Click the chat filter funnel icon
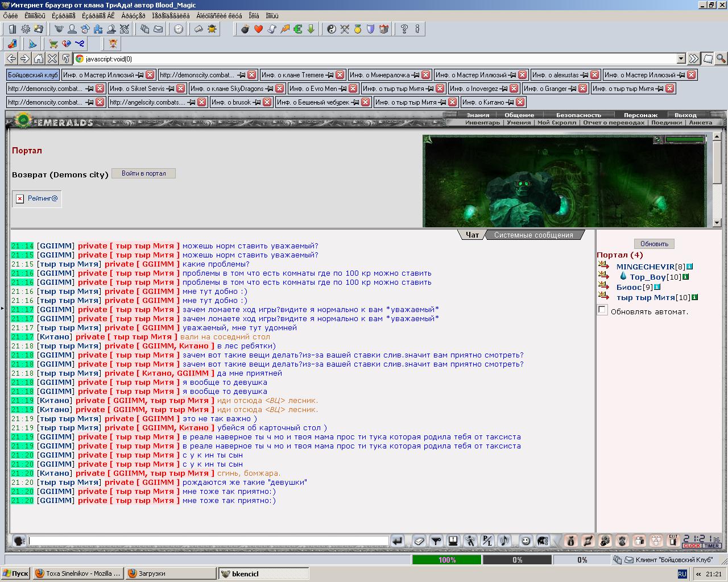 (436, 541)
